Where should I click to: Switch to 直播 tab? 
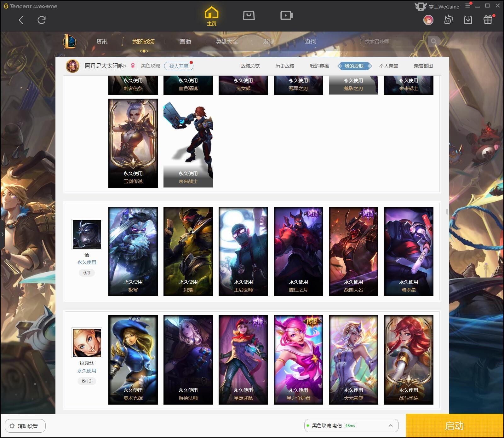coord(185,41)
